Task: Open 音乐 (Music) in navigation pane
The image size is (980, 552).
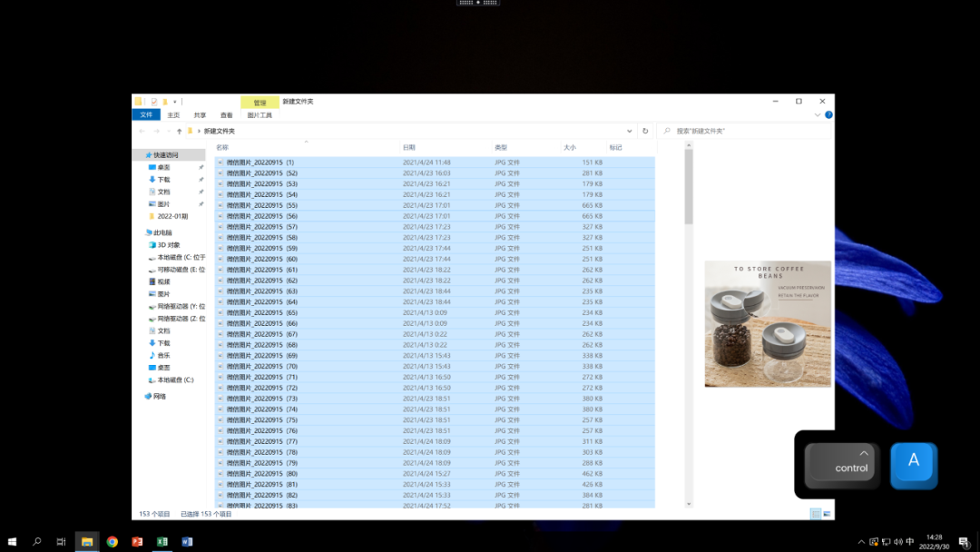Action: pos(163,355)
